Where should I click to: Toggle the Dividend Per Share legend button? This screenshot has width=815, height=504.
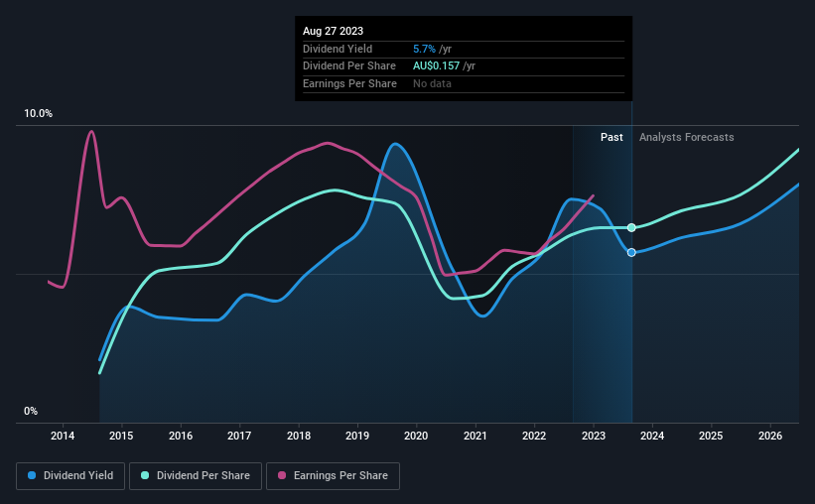[x=196, y=476]
